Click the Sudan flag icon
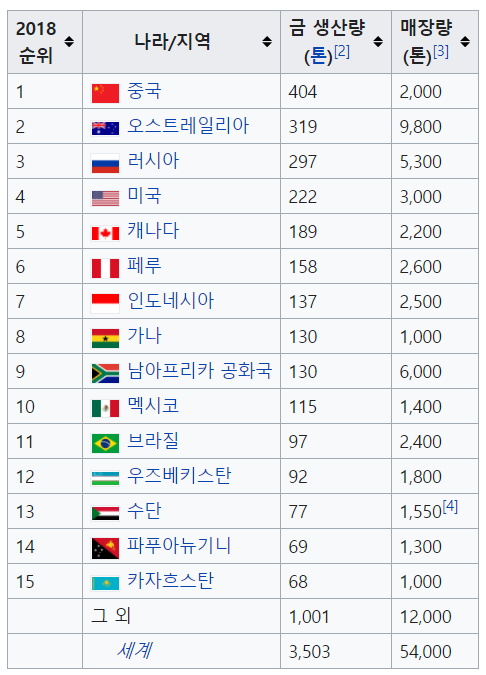 point(105,514)
